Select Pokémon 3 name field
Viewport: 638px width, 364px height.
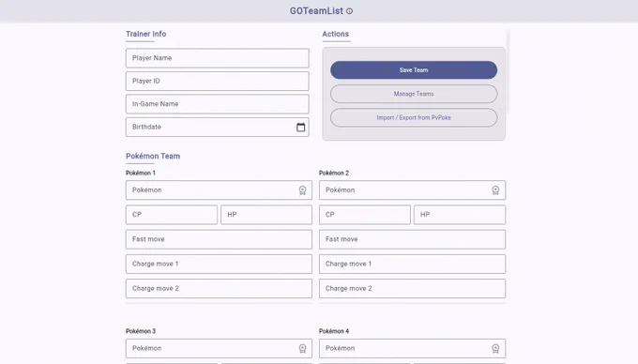click(219, 348)
